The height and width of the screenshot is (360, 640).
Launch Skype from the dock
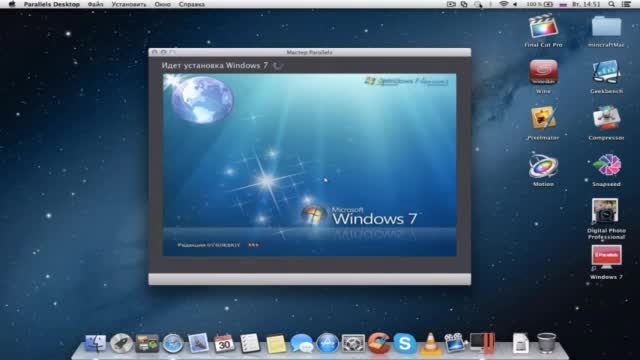tap(404, 343)
